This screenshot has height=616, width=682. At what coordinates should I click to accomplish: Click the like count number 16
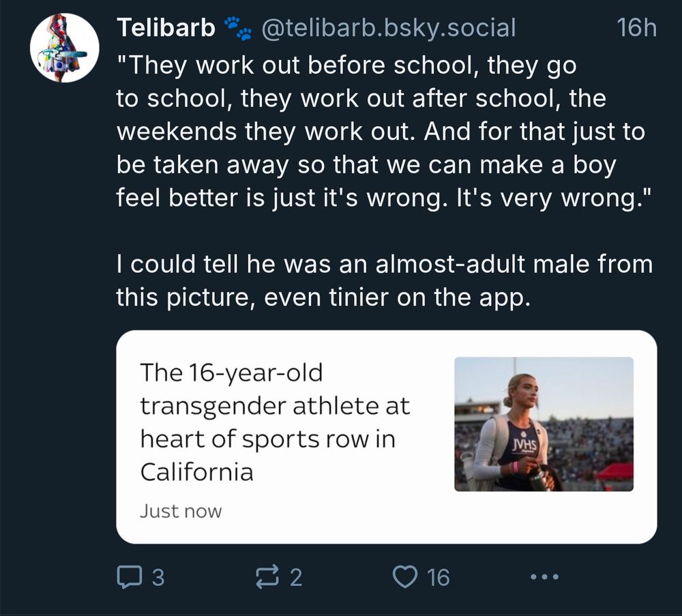[x=438, y=578]
